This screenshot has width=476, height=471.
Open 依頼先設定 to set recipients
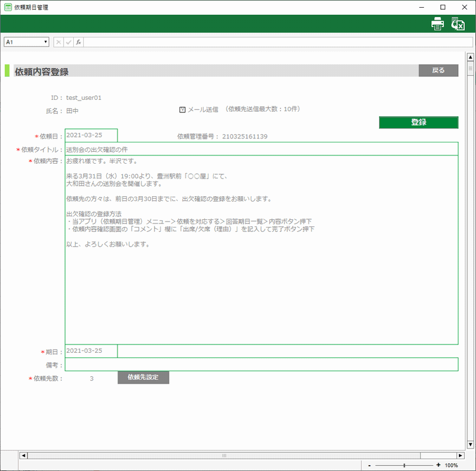pyautogui.click(x=143, y=377)
